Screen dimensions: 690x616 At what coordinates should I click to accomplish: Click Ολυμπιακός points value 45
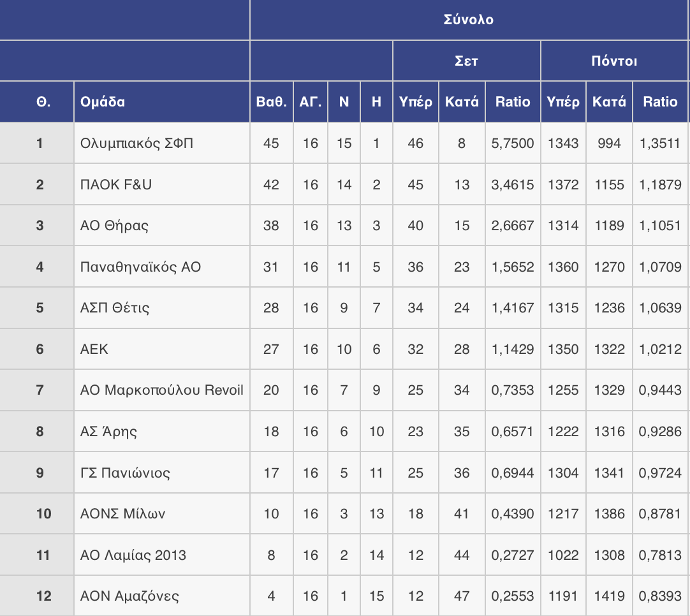(x=271, y=143)
